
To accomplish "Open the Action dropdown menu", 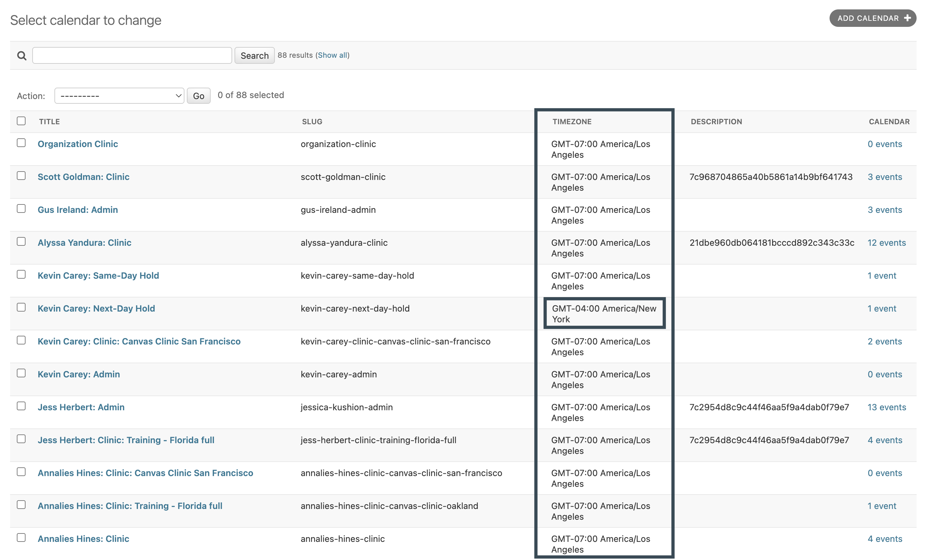I will pyautogui.click(x=119, y=96).
